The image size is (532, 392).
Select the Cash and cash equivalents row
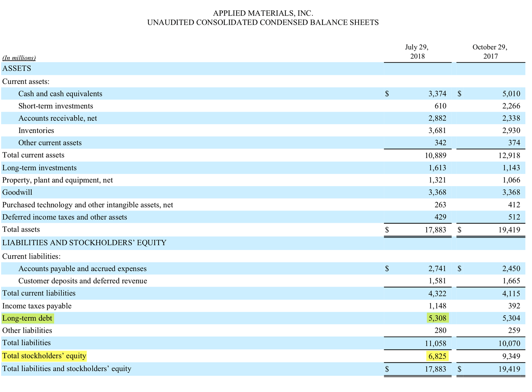(60, 94)
